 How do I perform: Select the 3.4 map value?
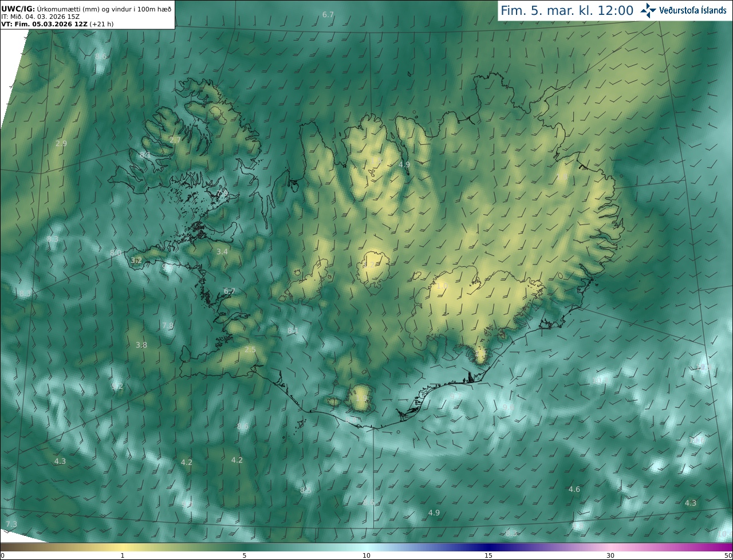pyautogui.click(x=222, y=252)
